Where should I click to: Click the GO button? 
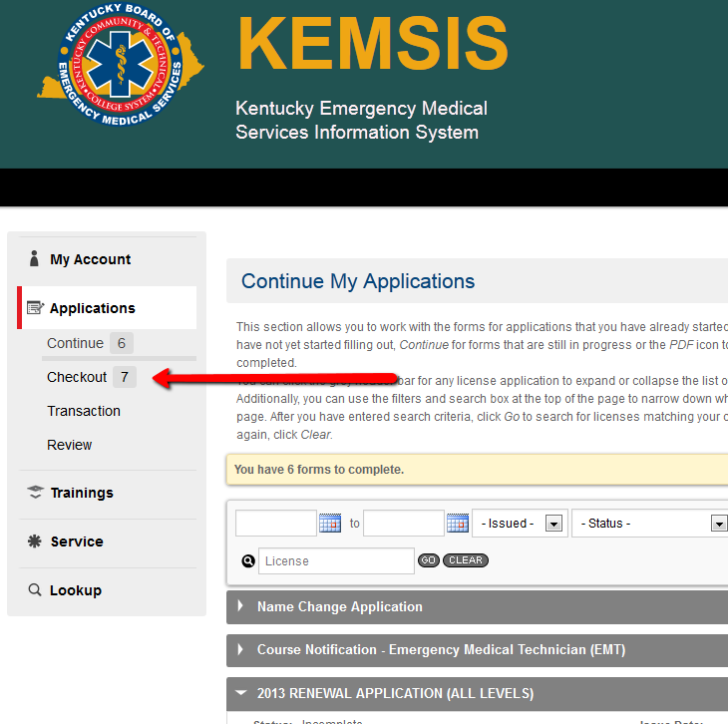tap(429, 560)
